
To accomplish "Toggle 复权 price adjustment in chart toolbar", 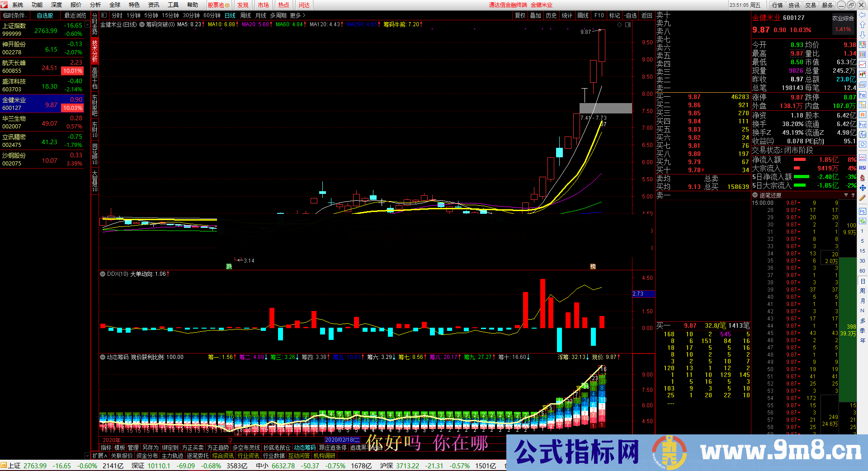I will tap(520, 15).
